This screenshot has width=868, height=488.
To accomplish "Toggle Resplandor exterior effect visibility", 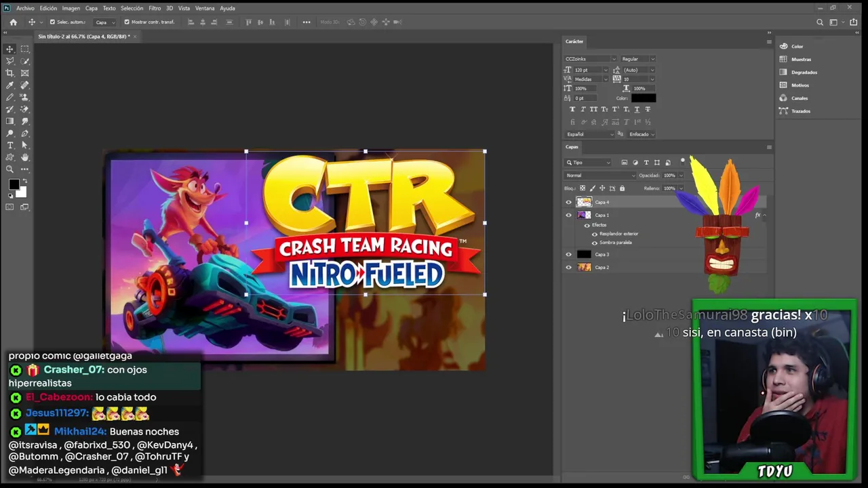I will pos(595,234).
